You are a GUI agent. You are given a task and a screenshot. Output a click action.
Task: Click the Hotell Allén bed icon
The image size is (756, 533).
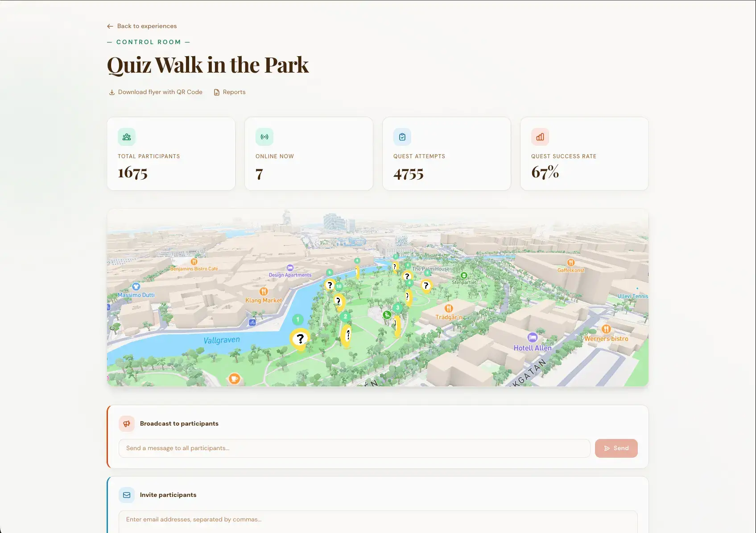point(532,337)
